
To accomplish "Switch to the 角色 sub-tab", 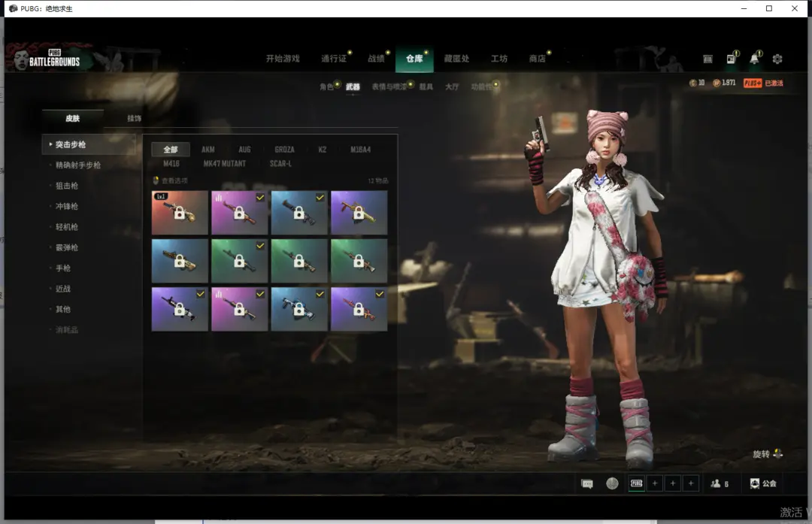I will pos(327,86).
